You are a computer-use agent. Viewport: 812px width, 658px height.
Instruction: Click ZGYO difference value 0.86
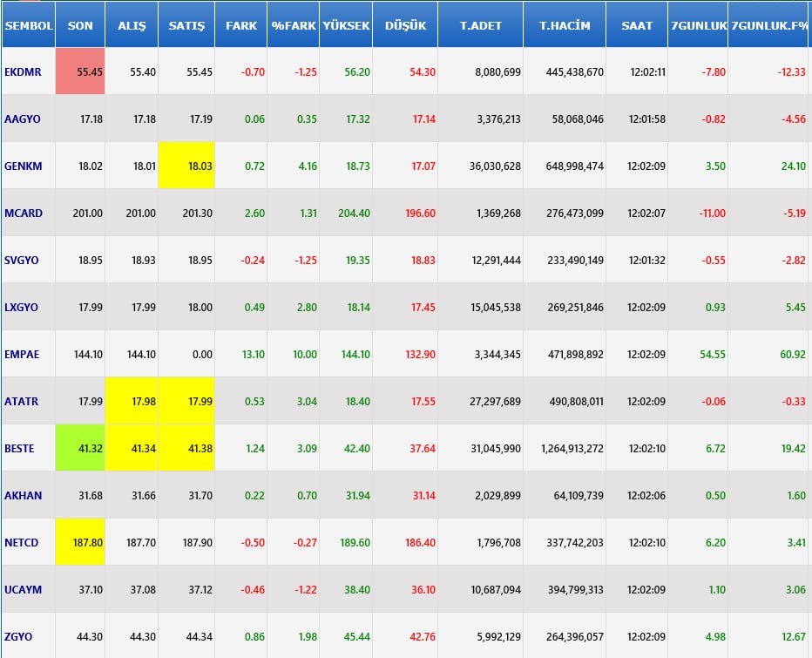[x=254, y=637]
